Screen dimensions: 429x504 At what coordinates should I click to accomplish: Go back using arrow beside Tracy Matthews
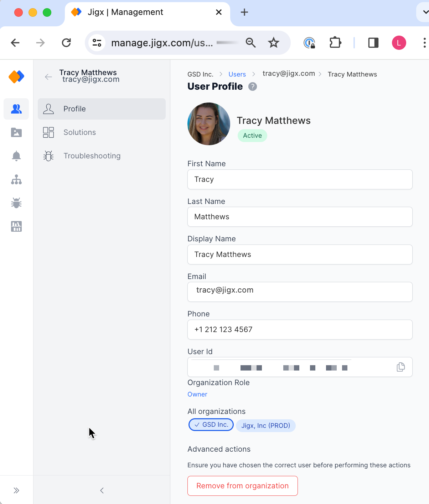coord(48,77)
